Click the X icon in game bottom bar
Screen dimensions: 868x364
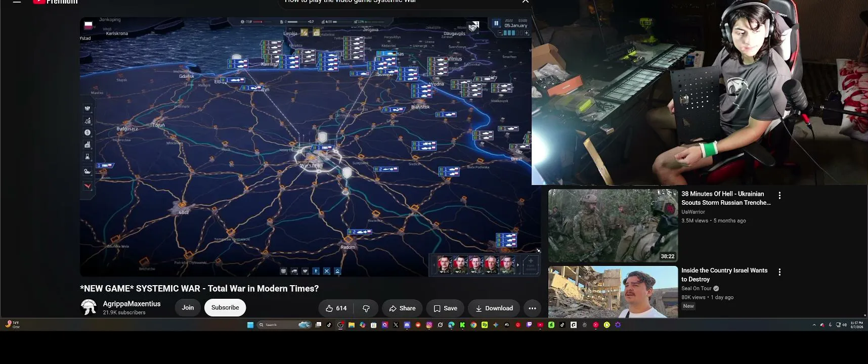point(327,271)
